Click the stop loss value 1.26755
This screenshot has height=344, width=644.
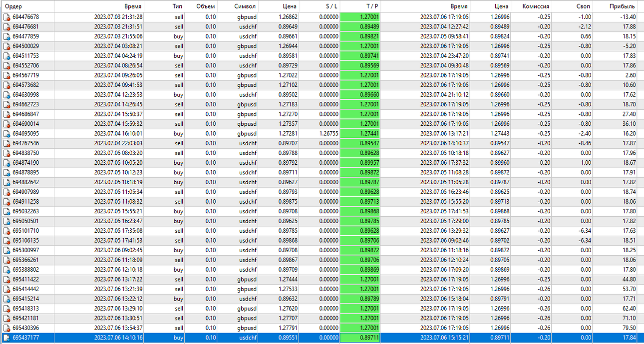pos(328,134)
